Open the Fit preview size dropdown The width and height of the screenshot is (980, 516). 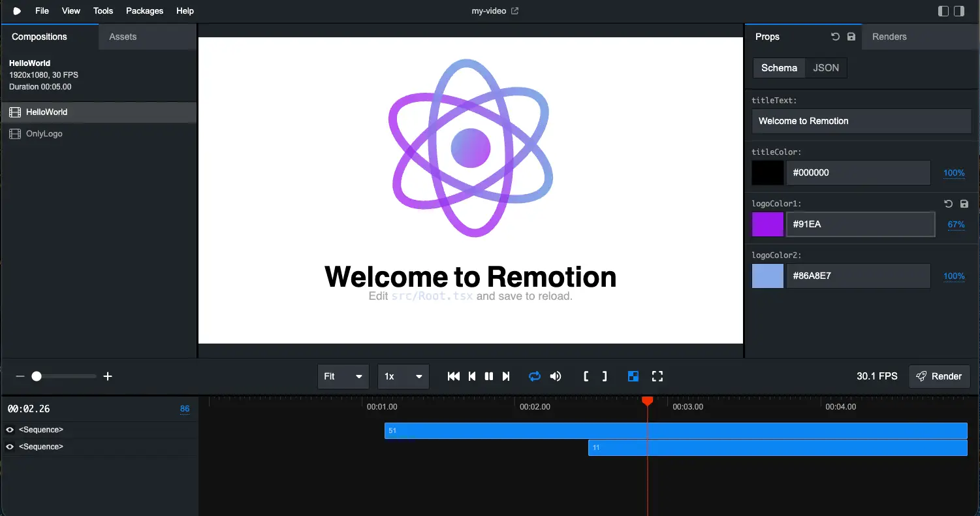[x=343, y=376]
